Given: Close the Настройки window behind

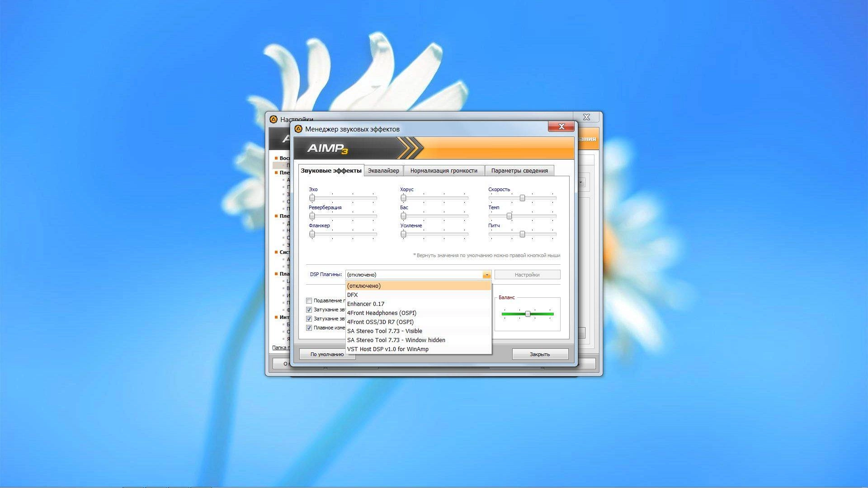Looking at the screenshot, I should (x=586, y=117).
